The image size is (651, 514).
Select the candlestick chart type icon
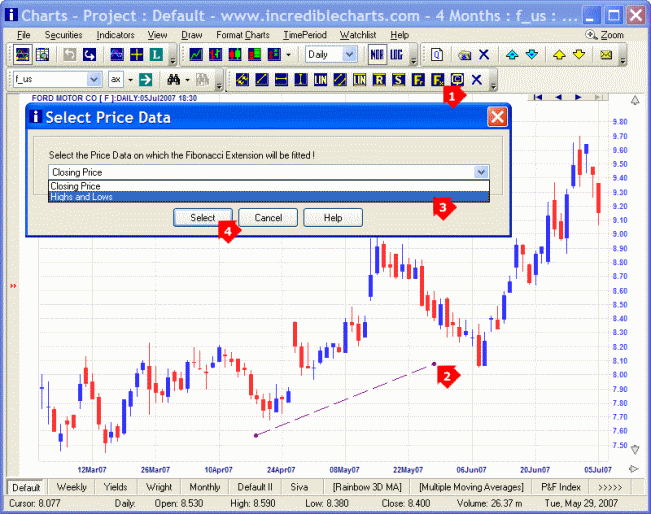point(235,54)
